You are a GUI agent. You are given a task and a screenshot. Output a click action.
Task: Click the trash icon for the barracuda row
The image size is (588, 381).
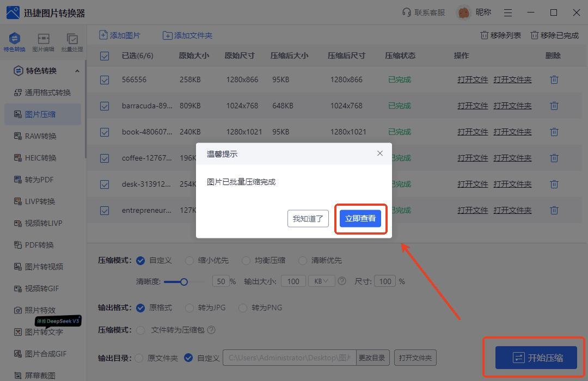pyautogui.click(x=554, y=106)
